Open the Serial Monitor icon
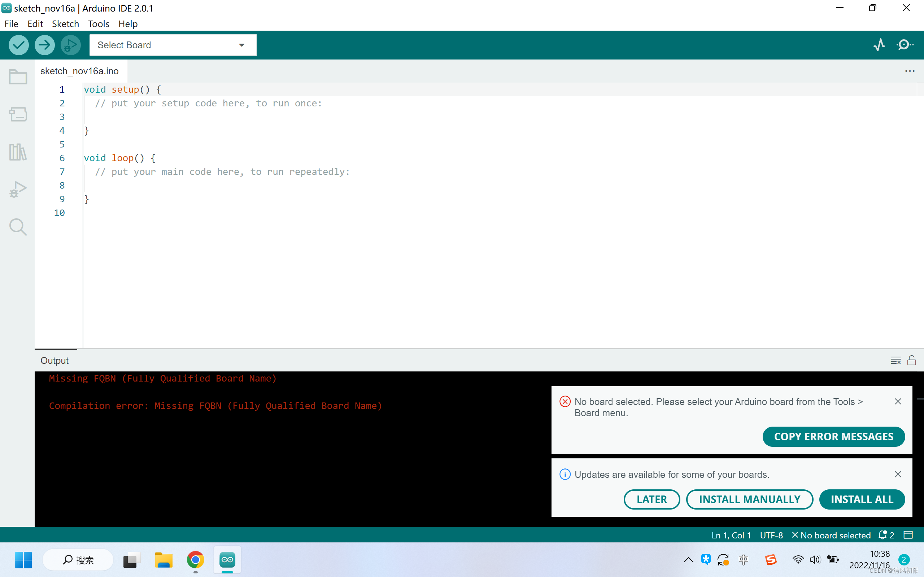The width and height of the screenshot is (924, 577). point(905,45)
